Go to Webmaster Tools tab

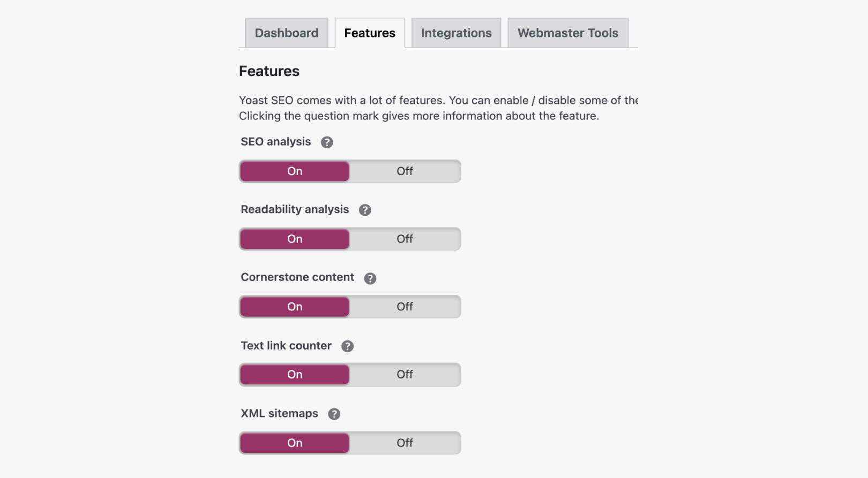click(x=567, y=33)
